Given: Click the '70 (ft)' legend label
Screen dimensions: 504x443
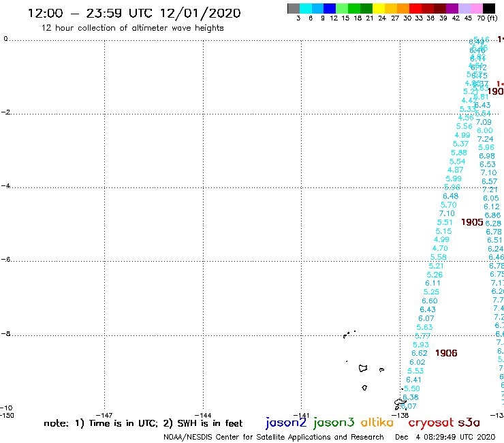Looking at the screenshot, I should tap(487, 18).
